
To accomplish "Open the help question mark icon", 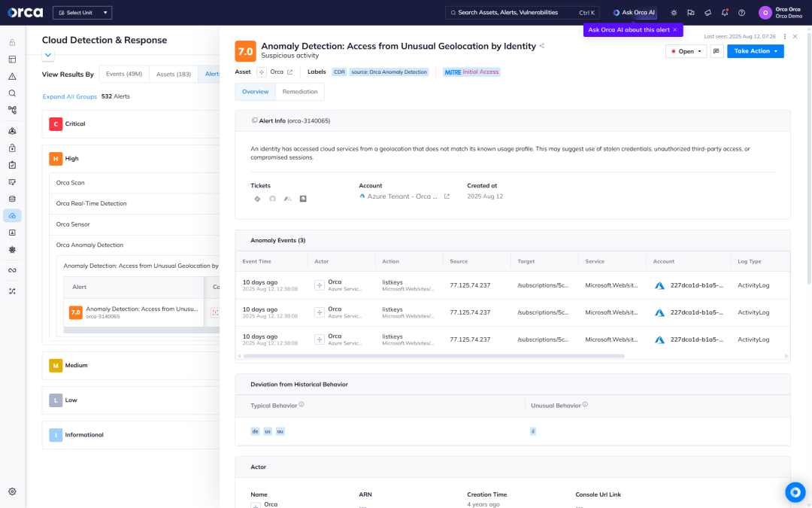I will click(x=741, y=13).
